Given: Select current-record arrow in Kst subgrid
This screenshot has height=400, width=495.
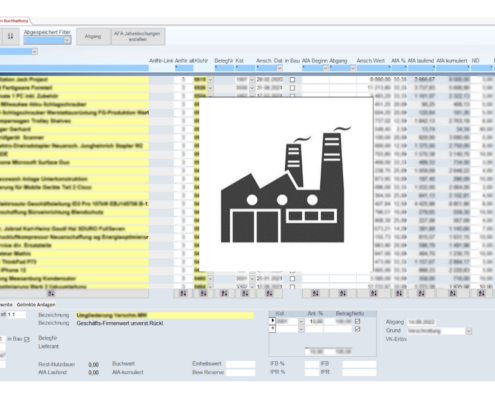Looking at the screenshot, I should pos(272,321).
